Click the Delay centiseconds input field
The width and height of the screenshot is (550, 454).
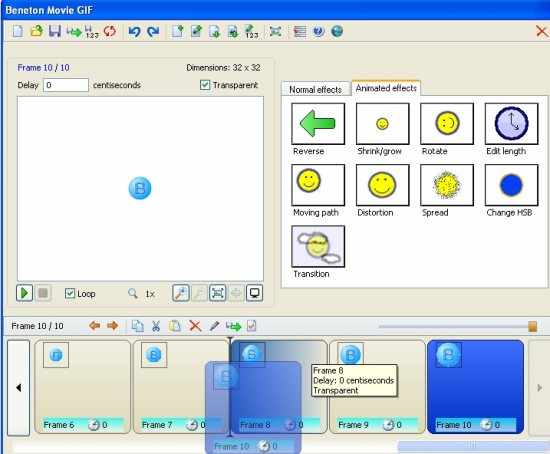pos(66,85)
